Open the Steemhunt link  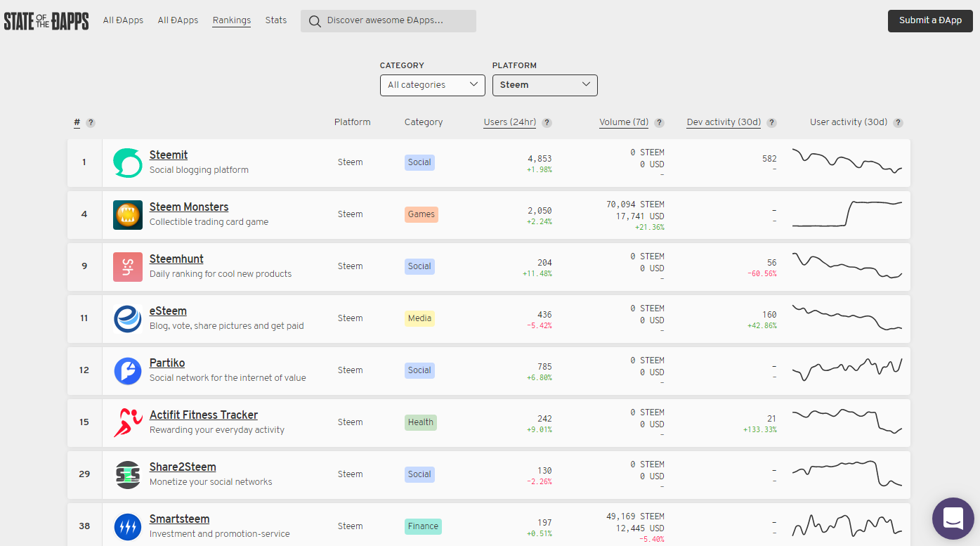[176, 259]
